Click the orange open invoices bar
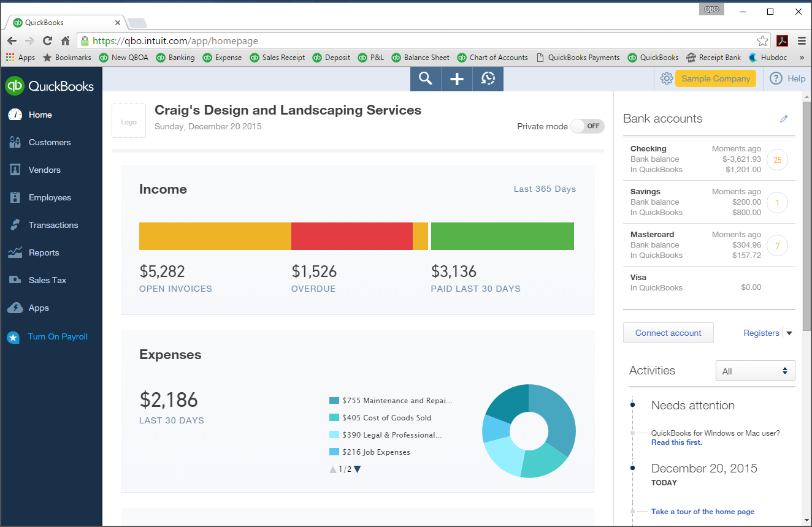This screenshot has height=527, width=812. point(215,236)
